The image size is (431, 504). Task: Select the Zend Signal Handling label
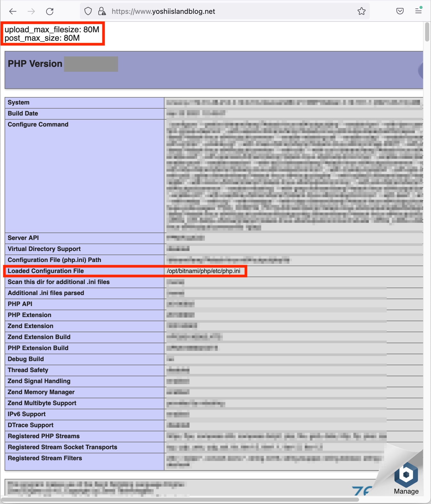(x=39, y=381)
